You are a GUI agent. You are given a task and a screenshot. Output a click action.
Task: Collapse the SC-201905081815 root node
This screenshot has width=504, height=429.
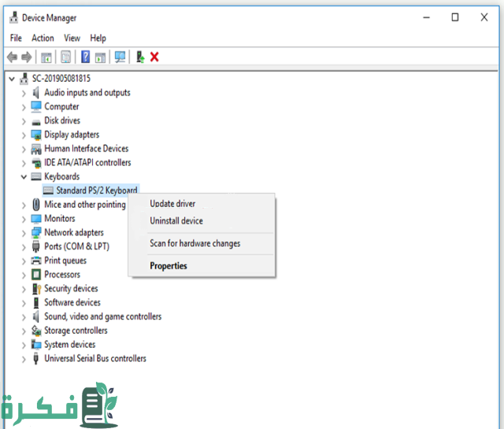pyautogui.click(x=11, y=79)
